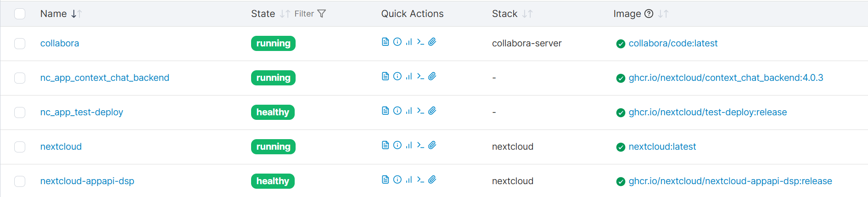Select the collabora row checkbox
868x197 pixels.
20,44
